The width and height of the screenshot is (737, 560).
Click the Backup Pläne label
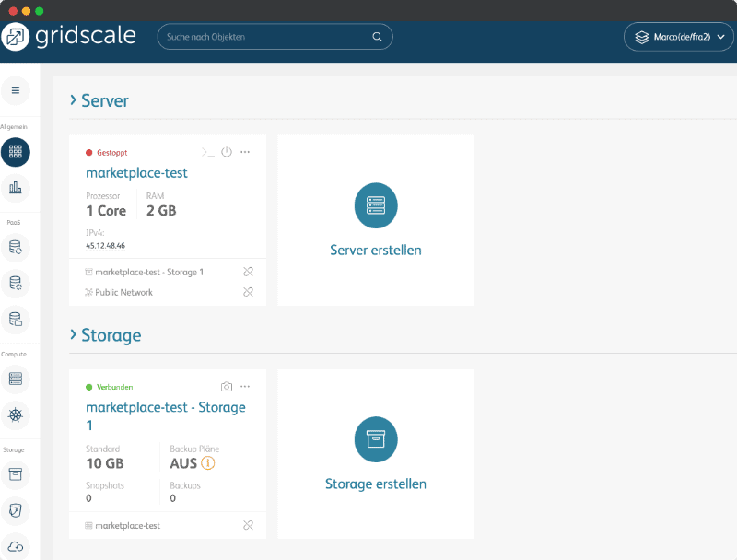tap(194, 449)
